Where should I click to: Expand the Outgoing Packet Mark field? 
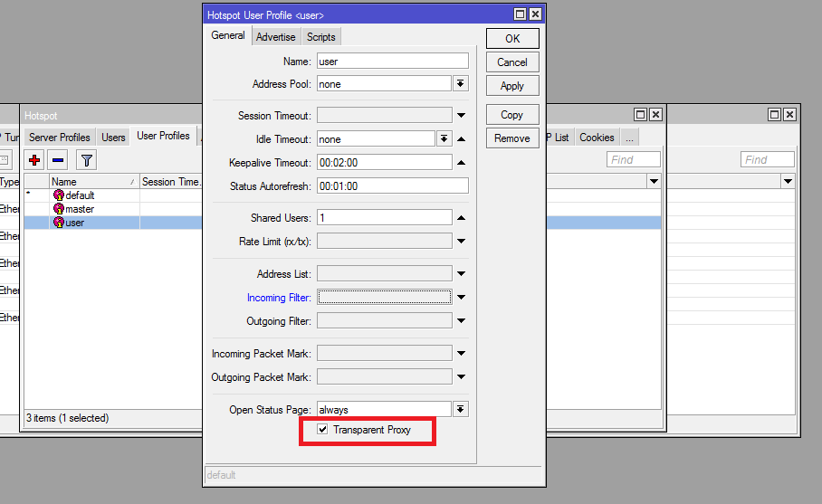(x=462, y=376)
